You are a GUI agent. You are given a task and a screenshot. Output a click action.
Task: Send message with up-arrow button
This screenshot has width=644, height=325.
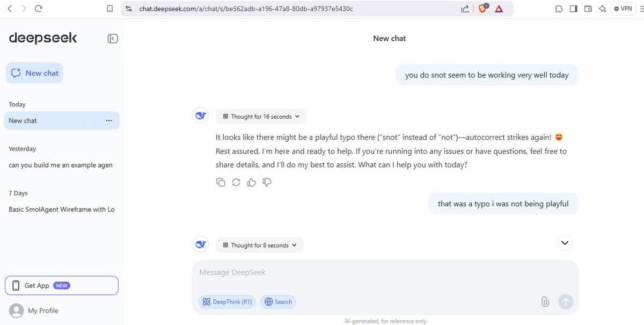tap(566, 301)
